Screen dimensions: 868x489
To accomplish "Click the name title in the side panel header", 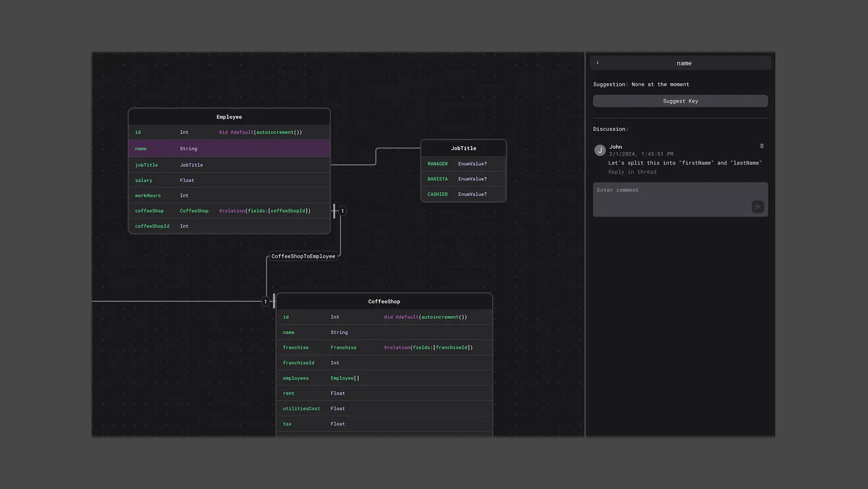I will click(x=684, y=63).
